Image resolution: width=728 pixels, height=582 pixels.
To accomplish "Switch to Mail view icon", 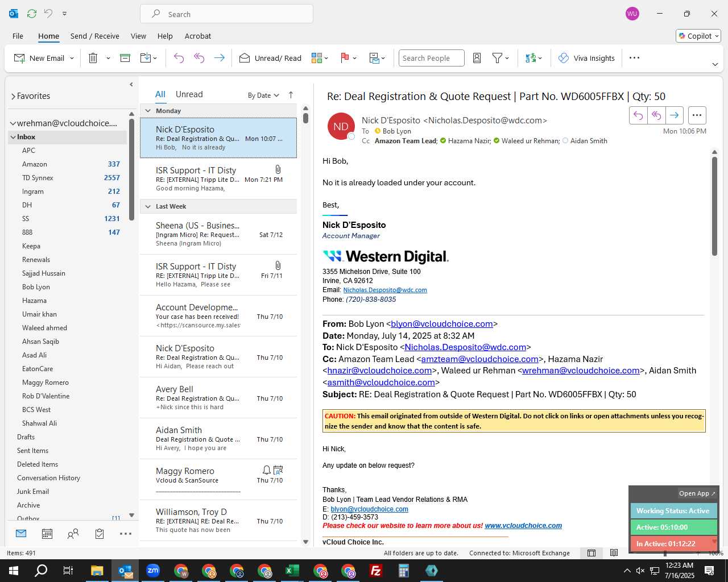I will (21, 534).
